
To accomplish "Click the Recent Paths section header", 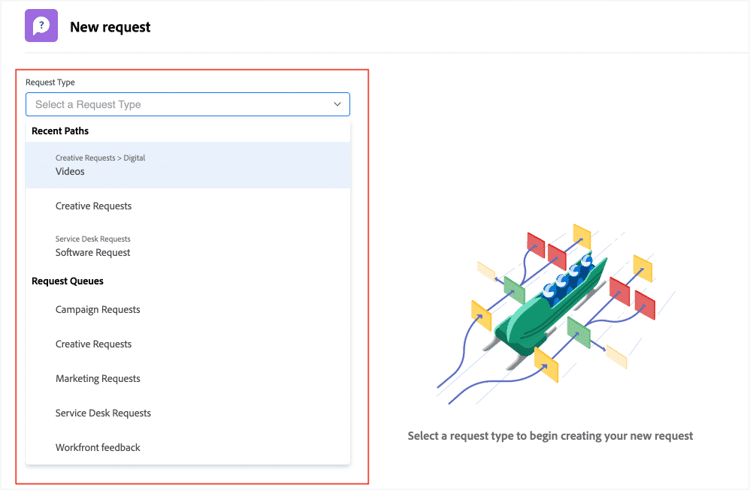I will [60, 131].
